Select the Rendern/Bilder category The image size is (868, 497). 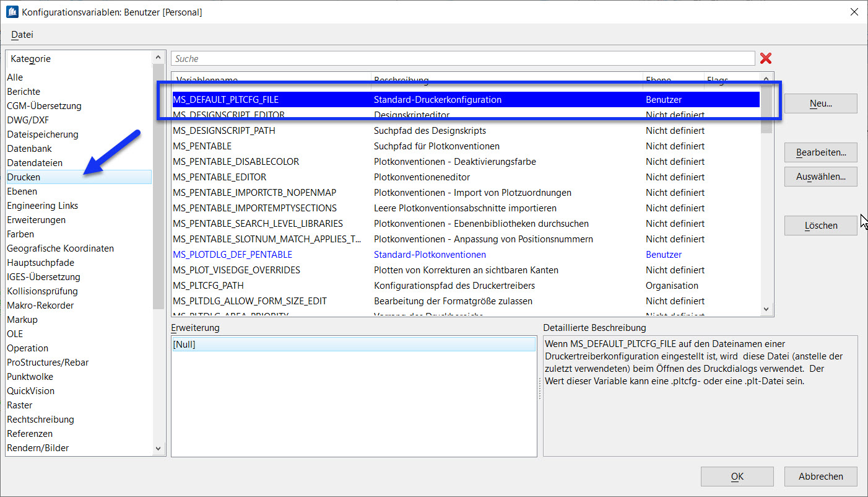click(x=79, y=448)
